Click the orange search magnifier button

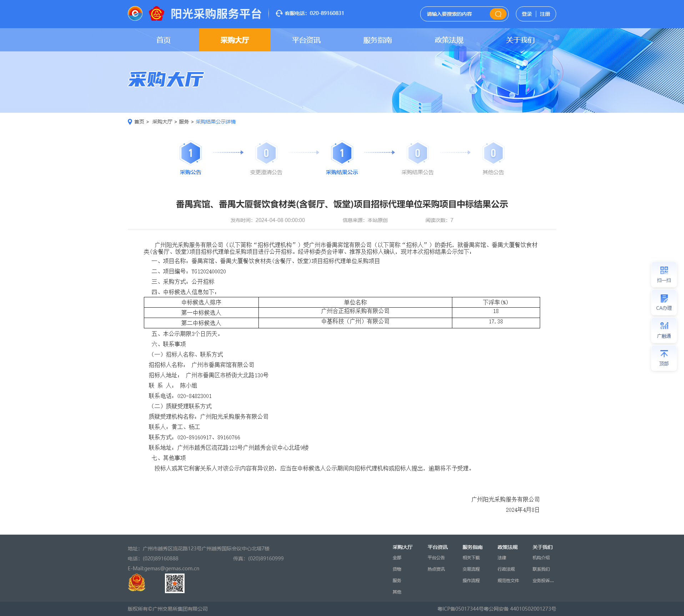click(x=498, y=14)
